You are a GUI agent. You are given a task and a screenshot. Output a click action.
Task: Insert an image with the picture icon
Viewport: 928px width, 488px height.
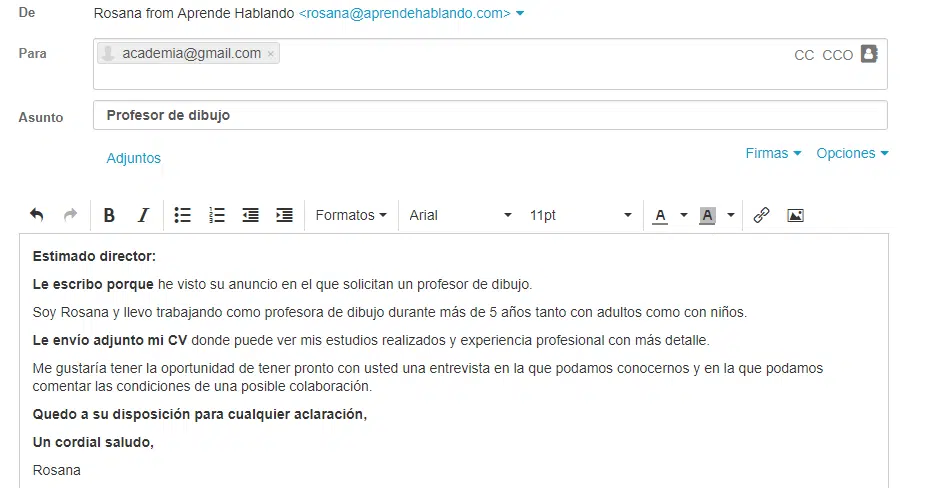[795, 215]
